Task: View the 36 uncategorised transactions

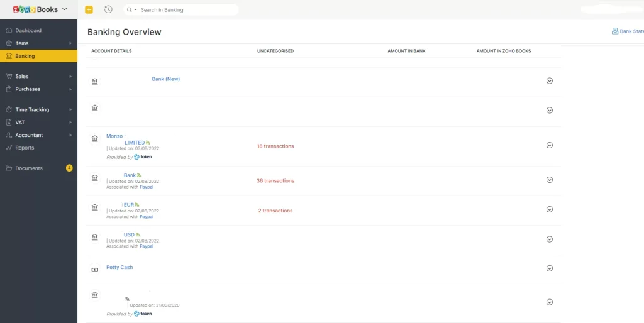Action: pyautogui.click(x=275, y=180)
